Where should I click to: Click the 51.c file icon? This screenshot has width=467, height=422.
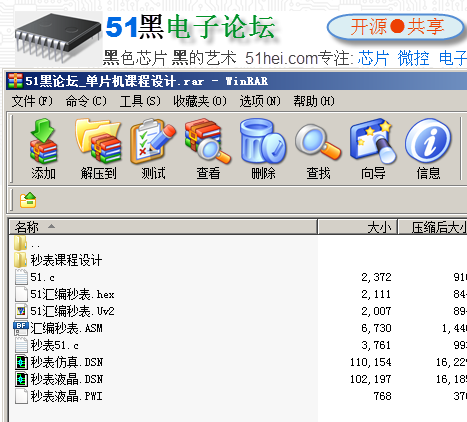[21, 277]
